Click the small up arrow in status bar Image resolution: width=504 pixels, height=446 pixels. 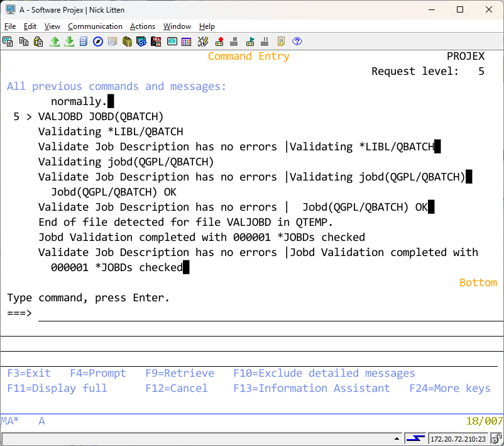point(397,438)
